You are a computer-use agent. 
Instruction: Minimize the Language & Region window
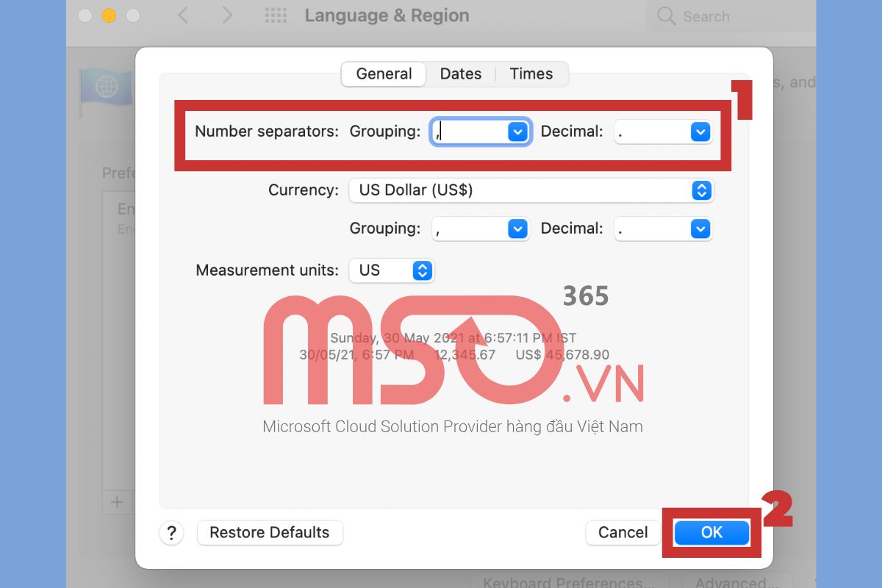(109, 15)
